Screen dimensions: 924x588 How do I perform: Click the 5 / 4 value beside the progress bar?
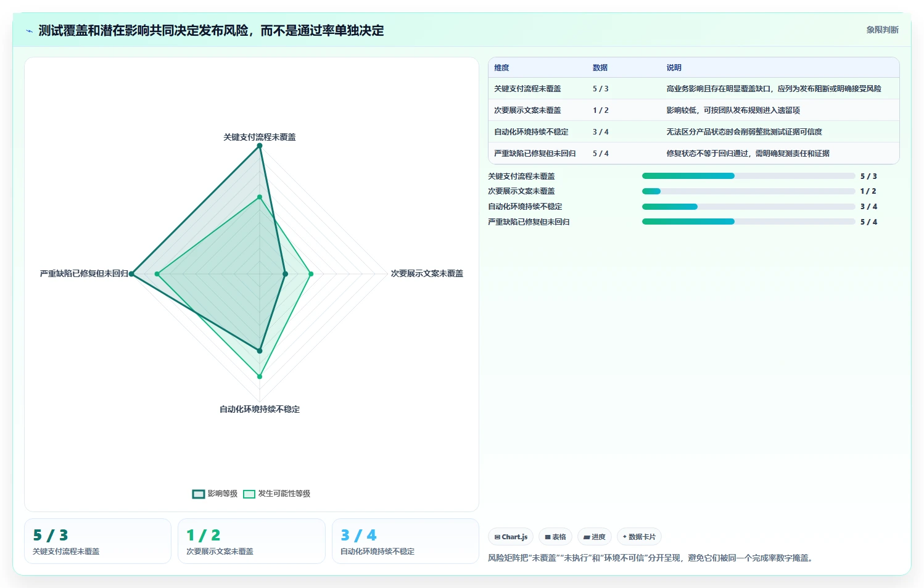click(868, 222)
